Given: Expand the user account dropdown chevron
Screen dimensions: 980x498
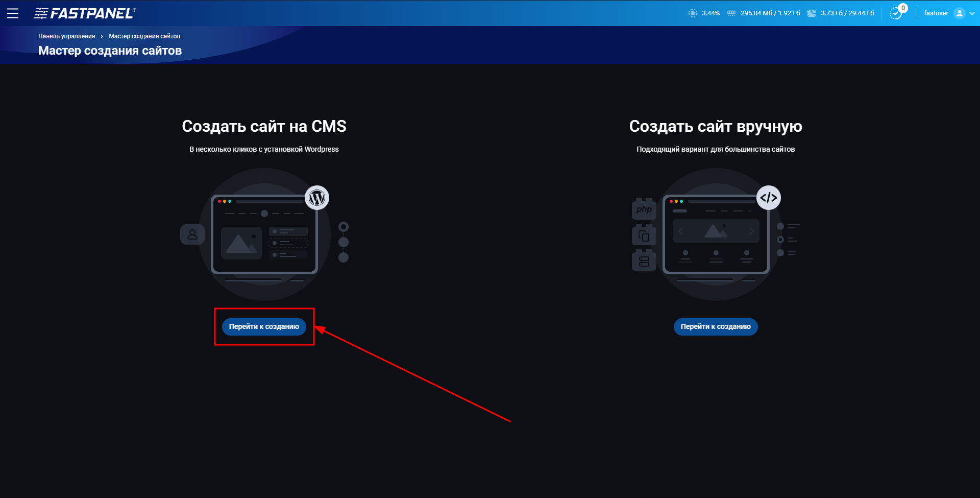Looking at the screenshot, I should point(972,13).
